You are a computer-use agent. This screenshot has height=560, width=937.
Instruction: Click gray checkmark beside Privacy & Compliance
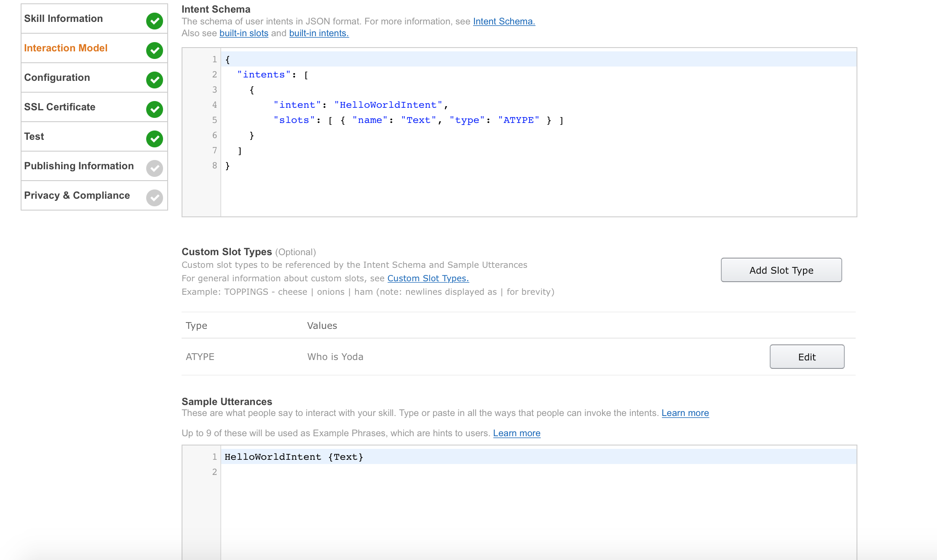tap(155, 197)
